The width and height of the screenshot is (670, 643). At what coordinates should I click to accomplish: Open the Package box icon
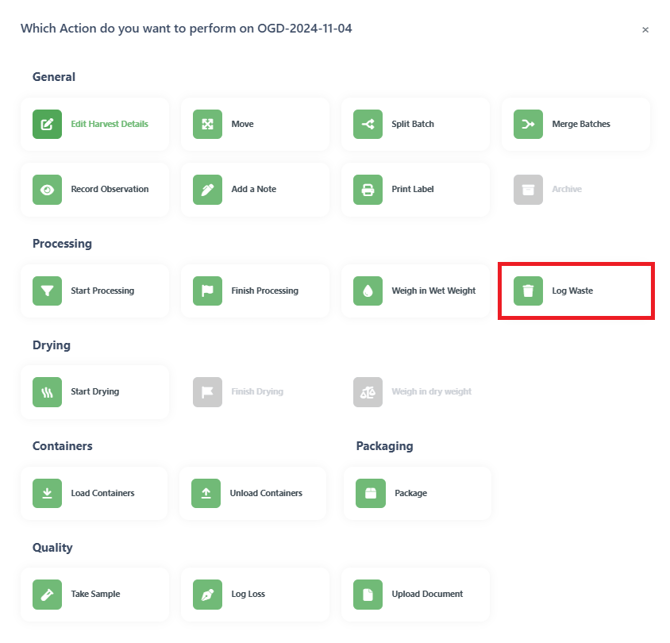click(370, 493)
